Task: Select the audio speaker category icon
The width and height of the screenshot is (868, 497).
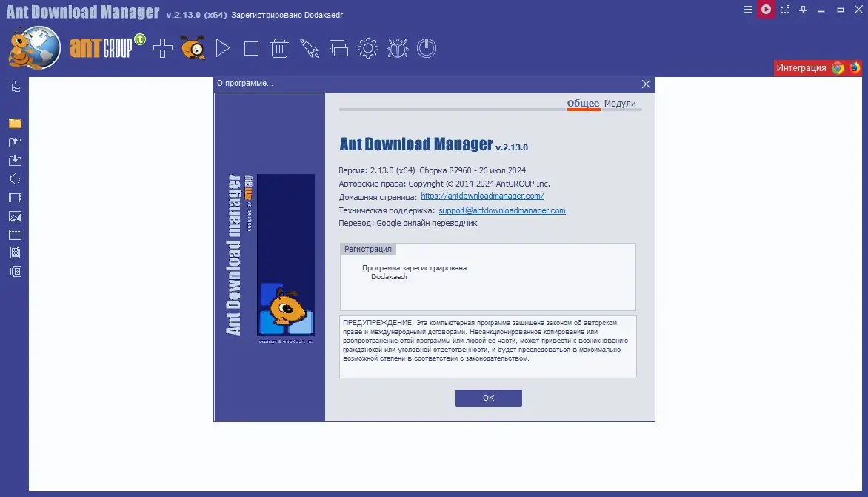Action: pos(15,179)
